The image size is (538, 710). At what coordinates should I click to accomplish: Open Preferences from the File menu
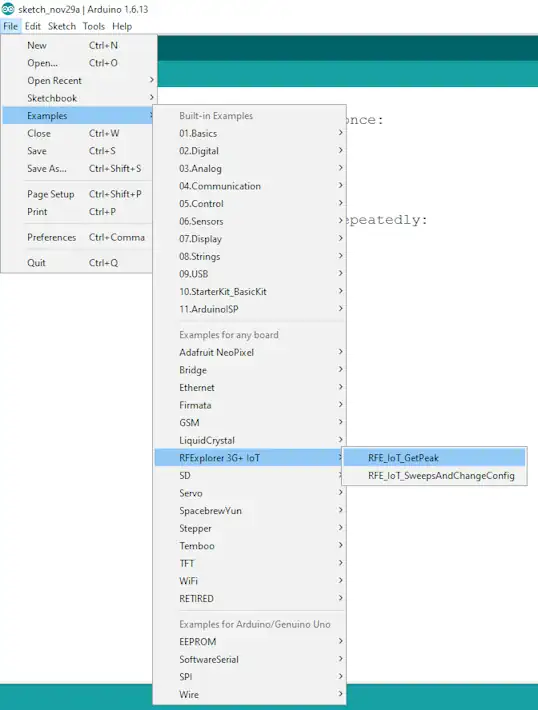pyautogui.click(x=79, y=237)
